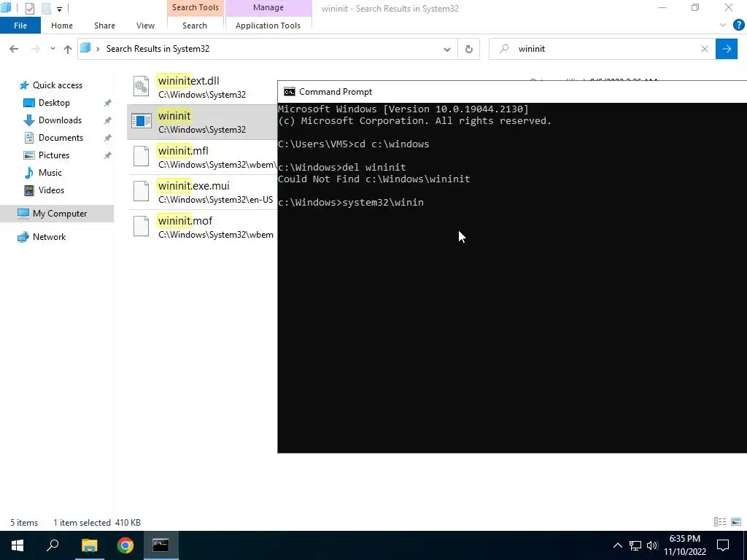Image resolution: width=747 pixels, height=560 pixels.
Task: Click the blue search go arrow
Action: pos(727,49)
